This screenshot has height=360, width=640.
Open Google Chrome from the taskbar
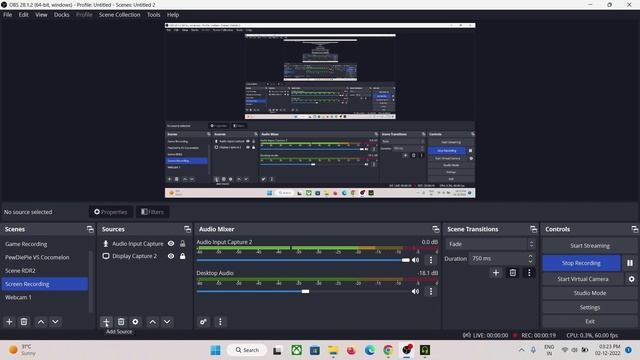click(x=388, y=350)
